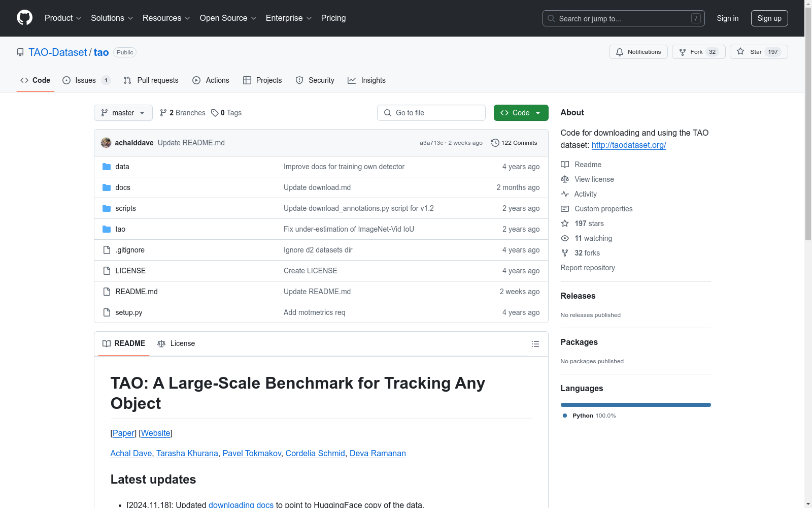Expand the Solutions menu
The width and height of the screenshot is (812, 508).
coord(112,18)
